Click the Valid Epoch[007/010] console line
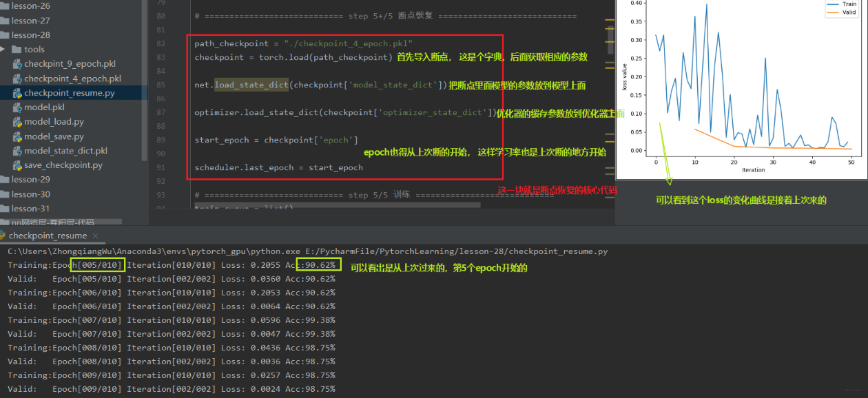The height and width of the screenshot is (398, 868). 172,334
